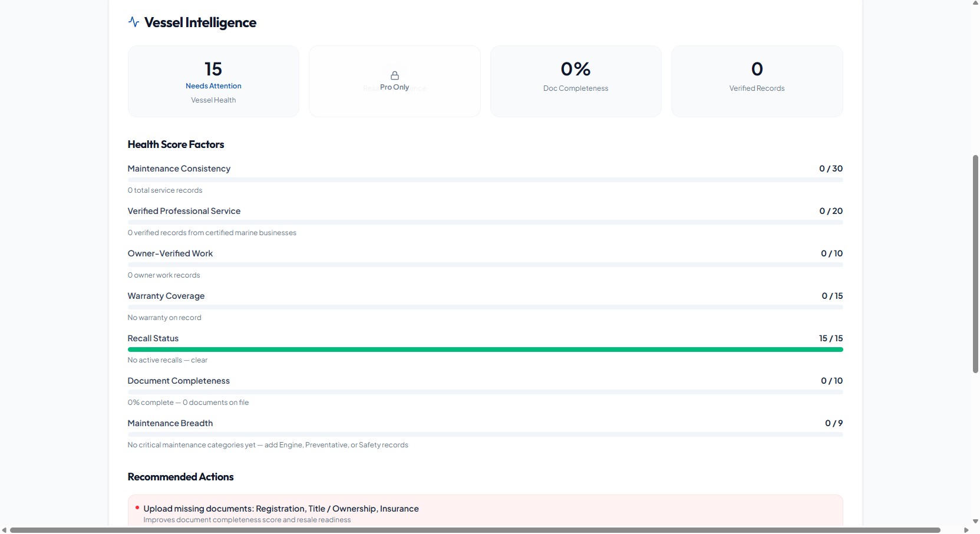Image resolution: width=980 pixels, height=534 pixels.
Task: Click the Document Completeness factor label
Action: click(x=179, y=381)
